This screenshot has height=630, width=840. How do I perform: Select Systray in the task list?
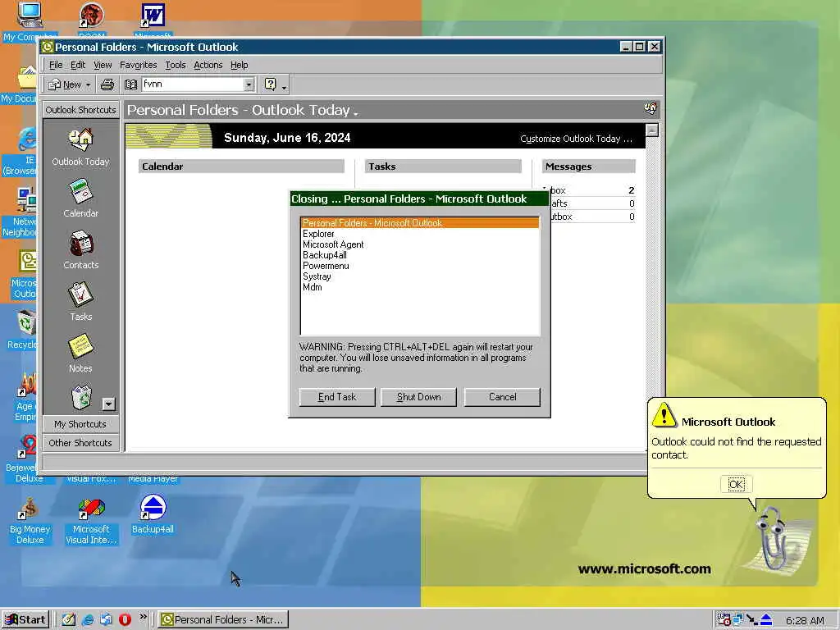420,276
